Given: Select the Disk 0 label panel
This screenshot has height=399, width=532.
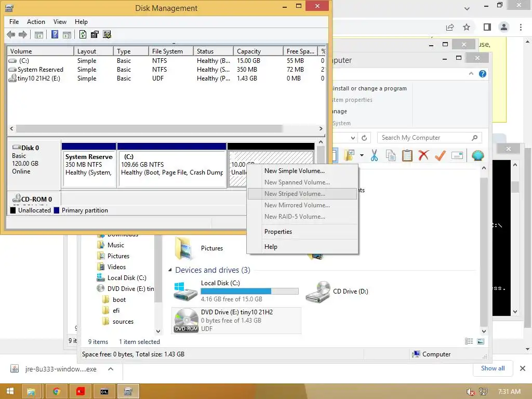Looking at the screenshot, I should (x=34, y=165).
